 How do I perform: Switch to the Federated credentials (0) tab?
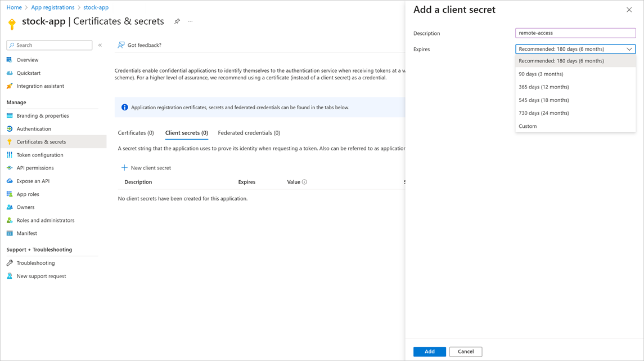coord(249,133)
